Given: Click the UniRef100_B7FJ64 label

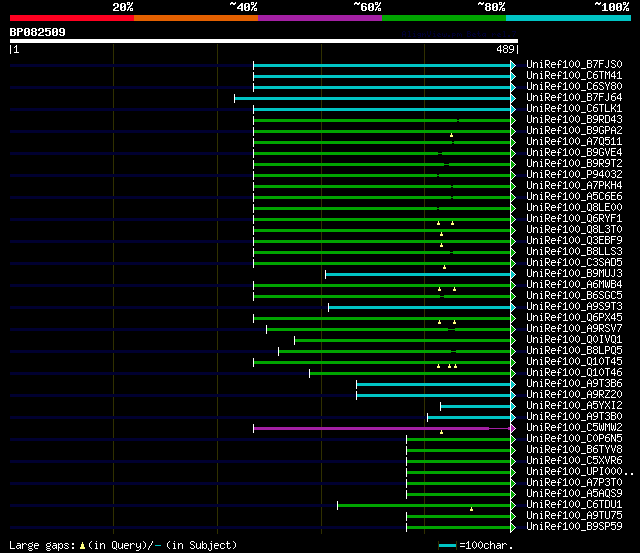Looking at the screenshot, I should [574, 98].
